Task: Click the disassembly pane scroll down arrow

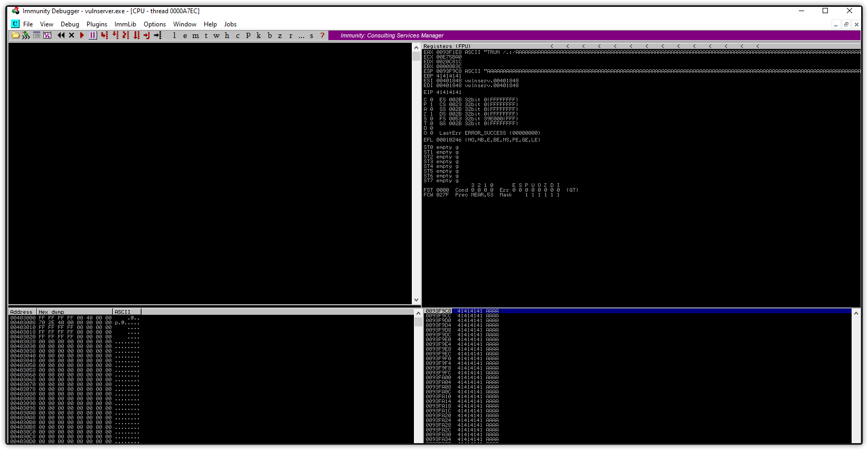Action: point(416,300)
